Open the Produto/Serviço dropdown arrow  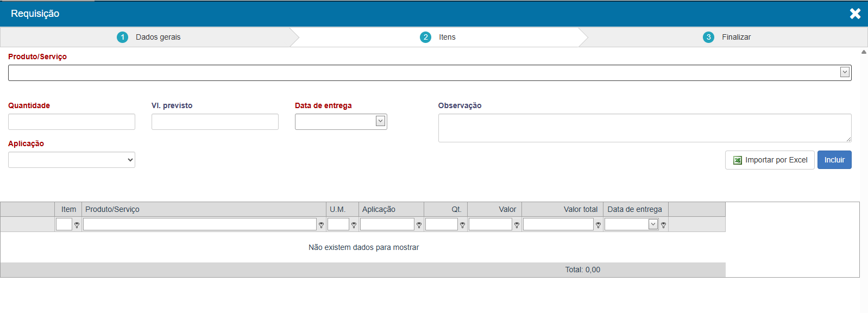tap(845, 72)
